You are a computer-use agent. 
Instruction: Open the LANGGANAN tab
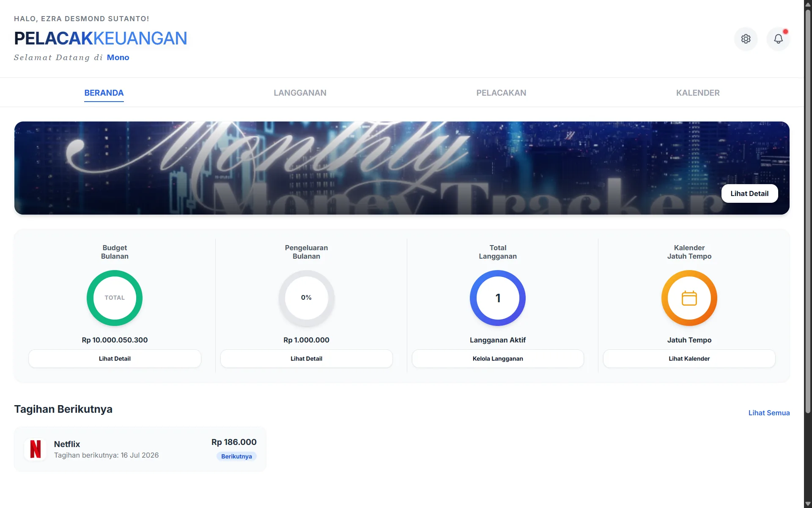point(300,93)
